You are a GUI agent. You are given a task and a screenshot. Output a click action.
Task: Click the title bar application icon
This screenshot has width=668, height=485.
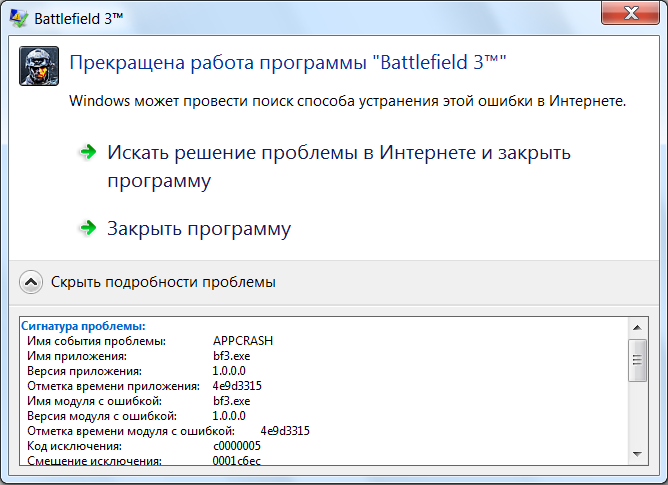19,18
